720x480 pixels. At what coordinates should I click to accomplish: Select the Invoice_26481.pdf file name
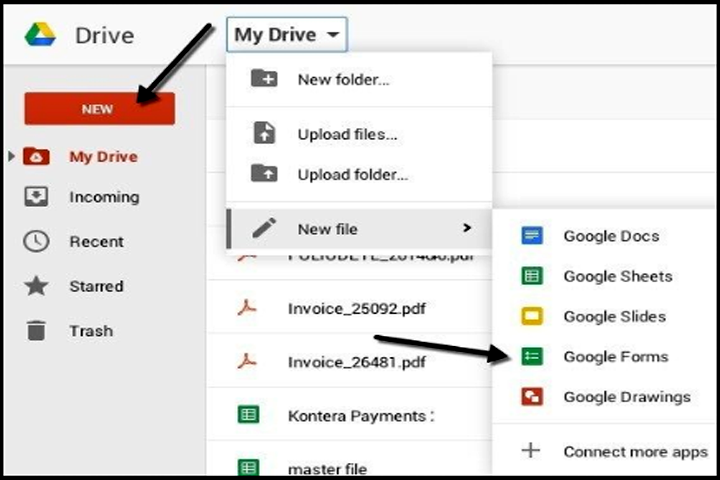(x=357, y=362)
